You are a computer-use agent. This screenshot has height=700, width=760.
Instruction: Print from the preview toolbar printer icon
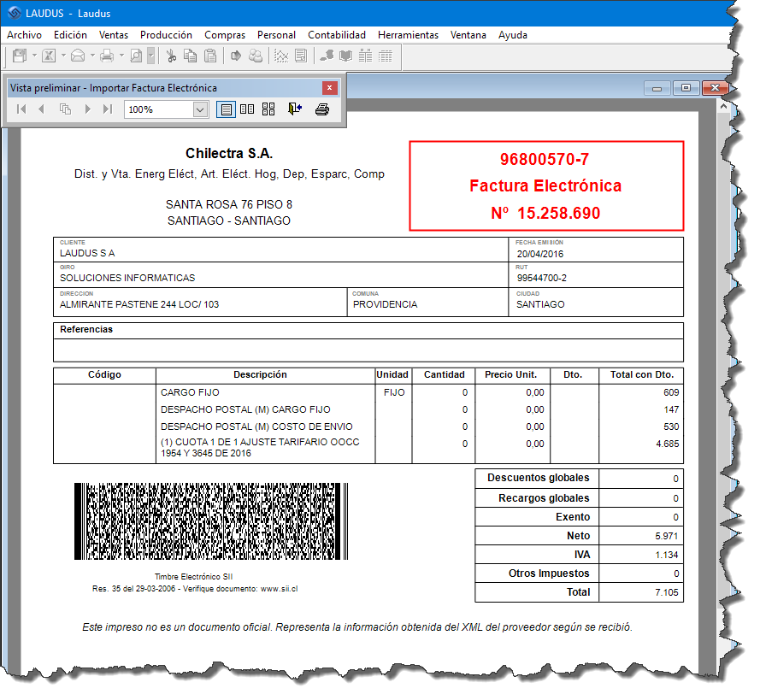[x=322, y=109]
